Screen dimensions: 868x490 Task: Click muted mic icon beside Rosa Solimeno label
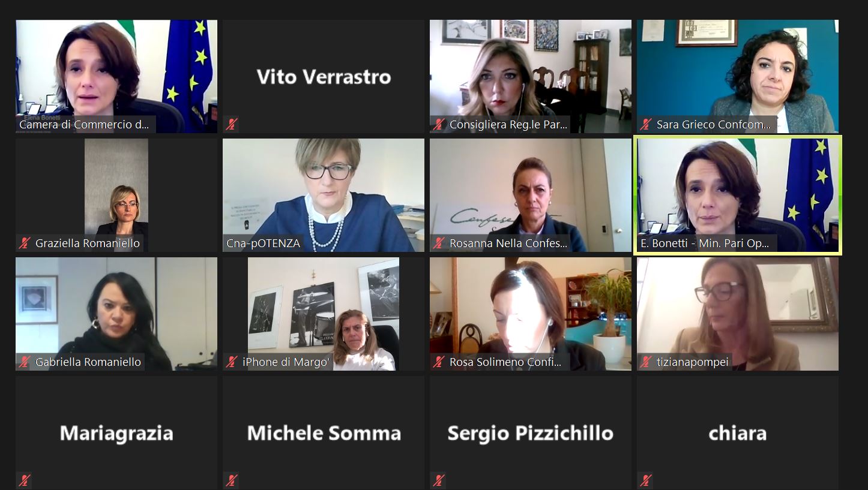[439, 362]
